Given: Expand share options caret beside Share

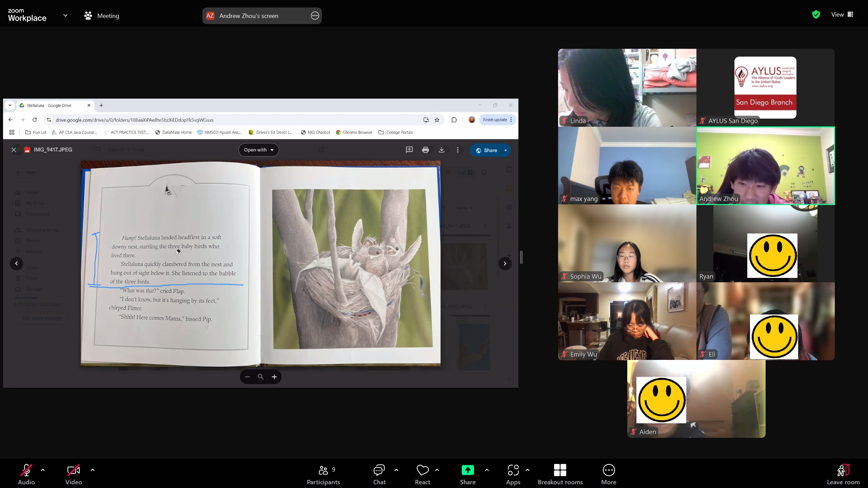Looking at the screenshot, I should tap(487, 470).
